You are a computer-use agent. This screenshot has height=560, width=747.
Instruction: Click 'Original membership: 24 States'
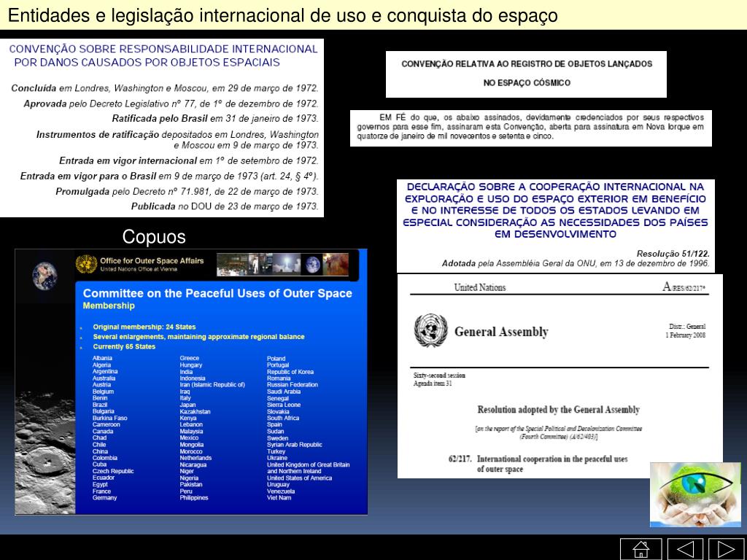coord(144,327)
